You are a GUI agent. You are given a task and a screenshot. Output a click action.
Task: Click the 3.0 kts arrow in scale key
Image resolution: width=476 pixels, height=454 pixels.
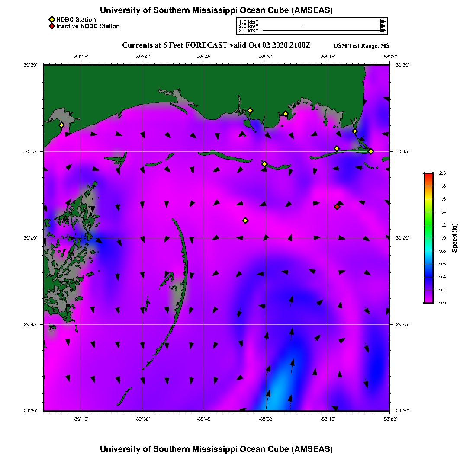click(324, 31)
